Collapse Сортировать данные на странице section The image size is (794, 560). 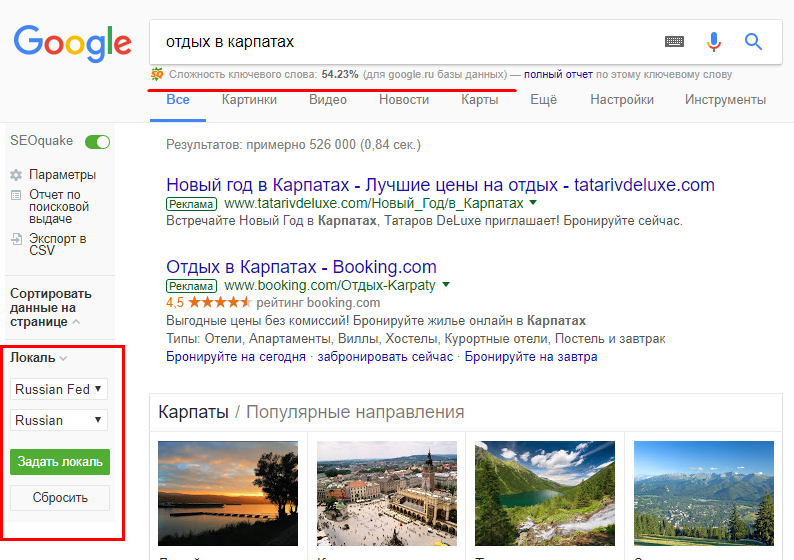click(x=76, y=322)
